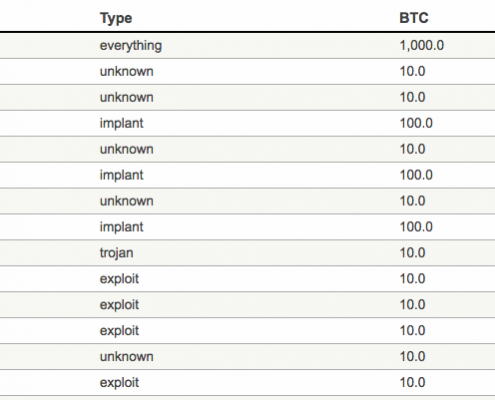Viewport: 495px width, 400px height.
Task: Select the unknown cell between exploit rows
Action: 127,357
